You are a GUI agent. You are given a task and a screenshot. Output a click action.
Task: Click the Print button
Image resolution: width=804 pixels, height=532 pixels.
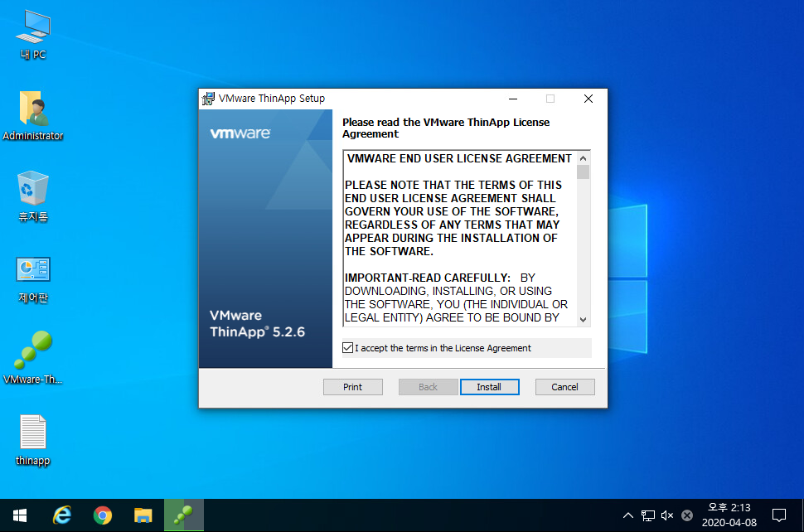coord(353,387)
